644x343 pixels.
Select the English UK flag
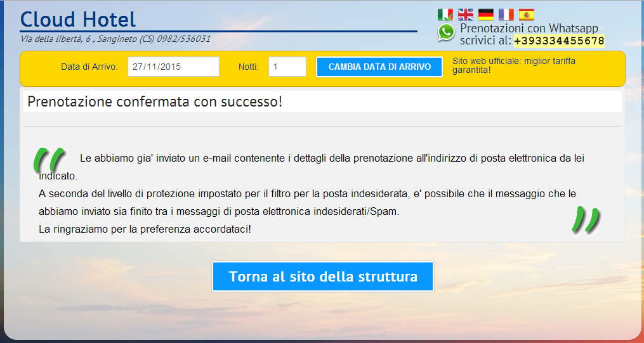465,15
